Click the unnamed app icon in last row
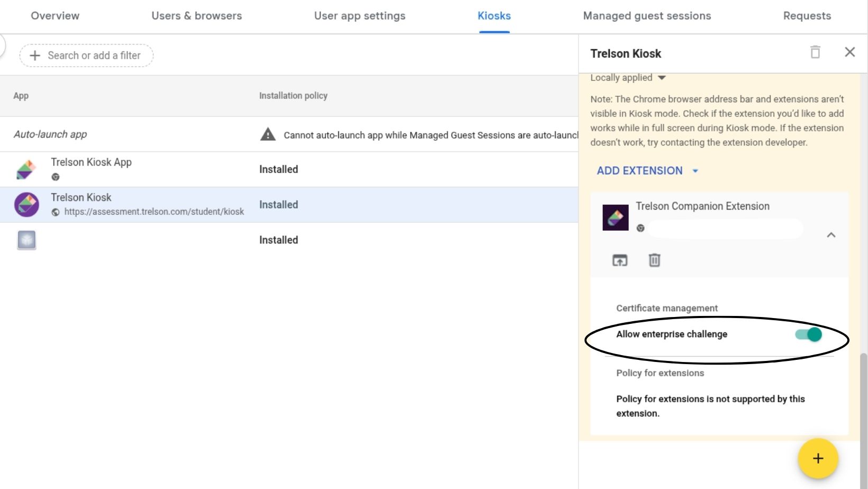 click(x=26, y=240)
